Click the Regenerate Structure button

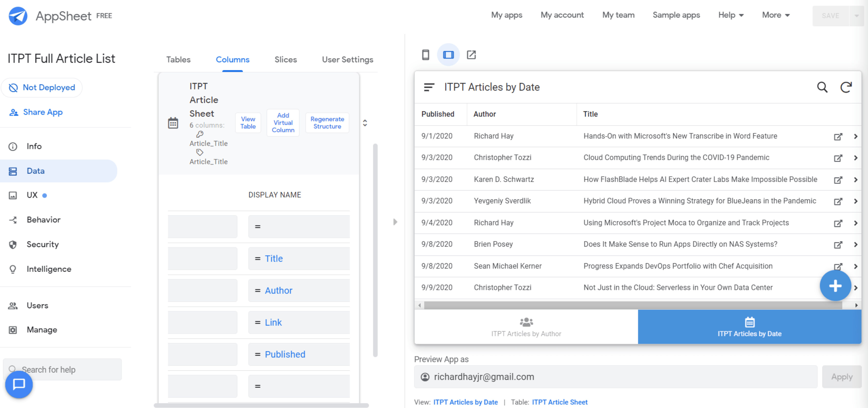coord(327,123)
